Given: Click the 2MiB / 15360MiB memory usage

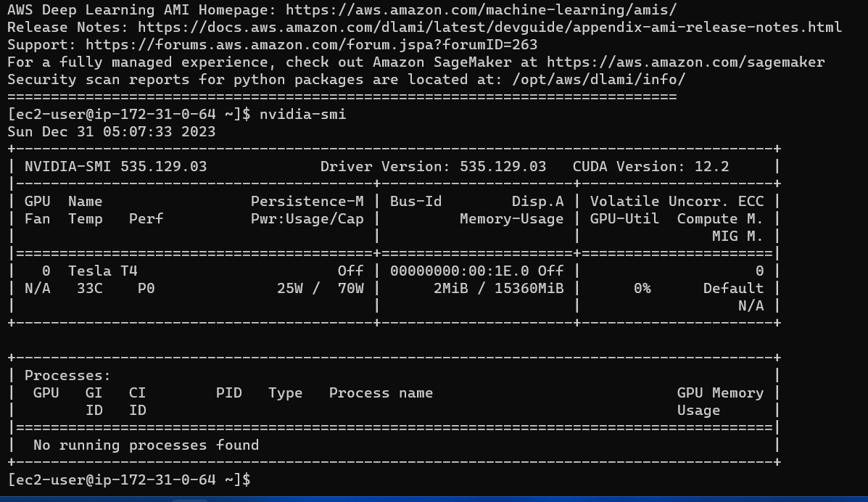Looking at the screenshot, I should click(x=498, y=288).
